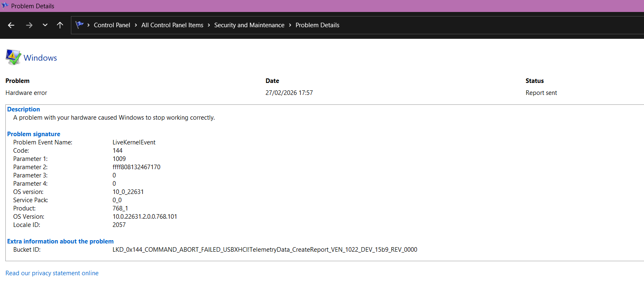Select the Hardware error problem text

pos(26,93)
